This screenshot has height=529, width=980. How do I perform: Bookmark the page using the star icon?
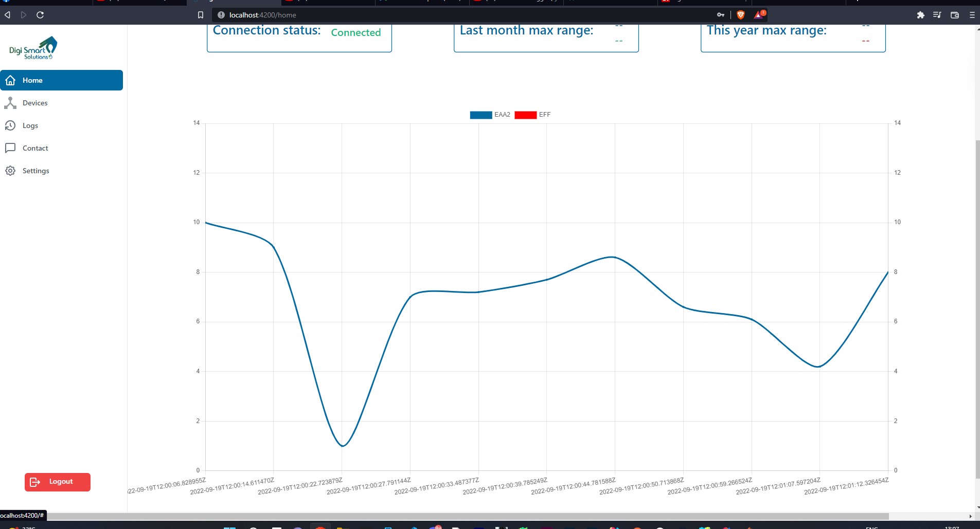click(x=201, y=14)
